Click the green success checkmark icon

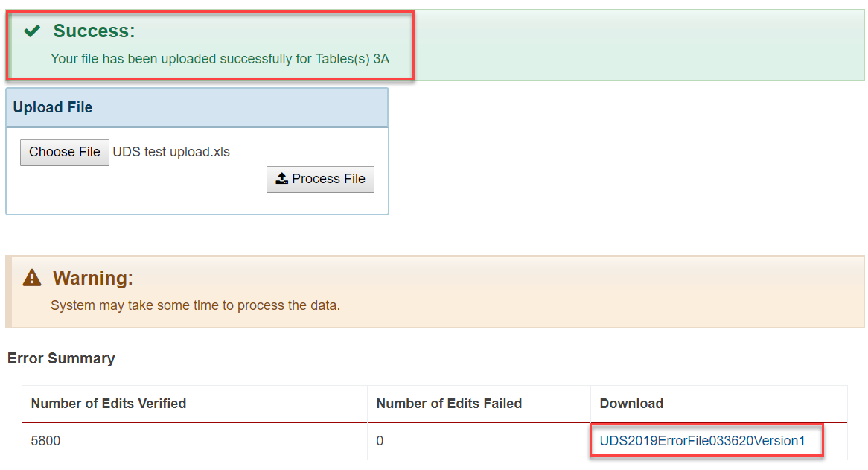32,31
